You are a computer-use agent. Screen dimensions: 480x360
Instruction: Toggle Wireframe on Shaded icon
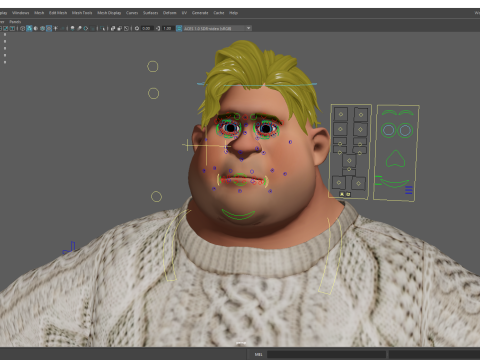point(42,28)
